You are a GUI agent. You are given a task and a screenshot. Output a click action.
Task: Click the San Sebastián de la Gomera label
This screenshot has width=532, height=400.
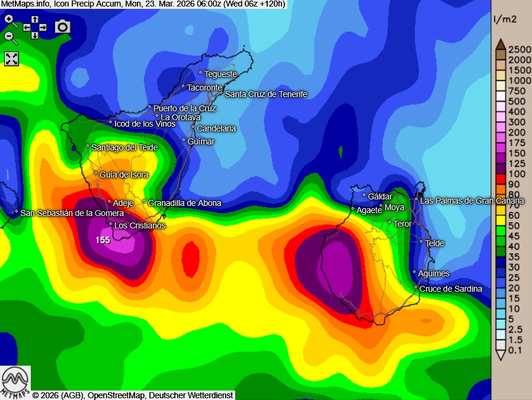pyautogui.click(x=72, y=213)
